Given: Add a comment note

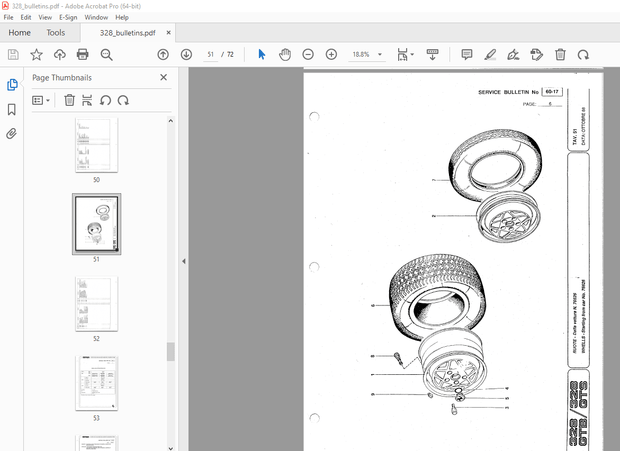Looking at the screenshot, I should click(467, 55).
